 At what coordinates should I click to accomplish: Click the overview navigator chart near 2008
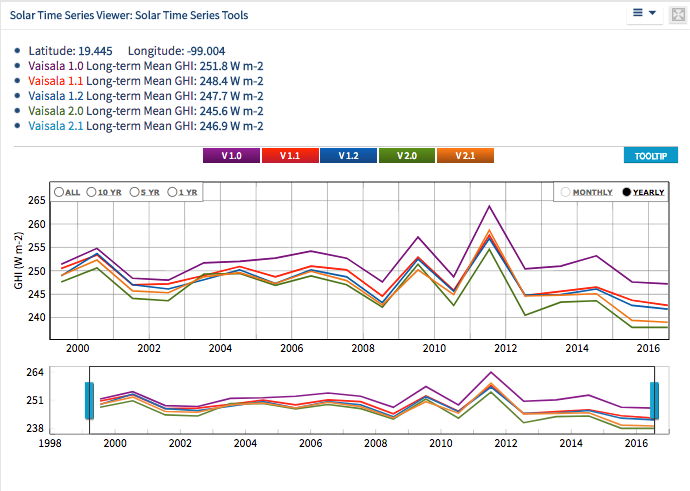[376, 405]
